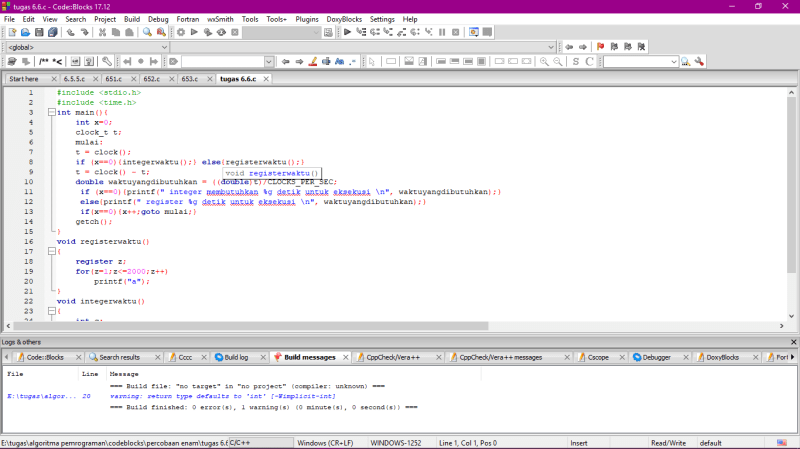Switch to the Build log tab
The height and width of the screenshot is (449, 800).
click(x=236, y=357)
